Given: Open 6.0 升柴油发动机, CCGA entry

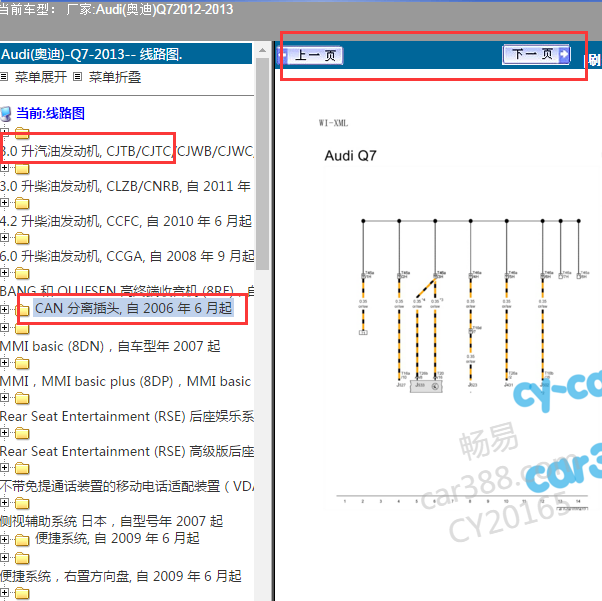Looking at the screenshot, I should pos(127,256).
